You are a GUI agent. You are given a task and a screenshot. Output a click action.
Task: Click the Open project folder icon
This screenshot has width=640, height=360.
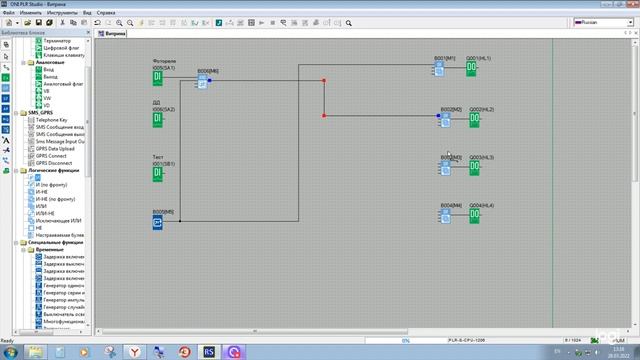pyautogui.click(x=27, y=23)
